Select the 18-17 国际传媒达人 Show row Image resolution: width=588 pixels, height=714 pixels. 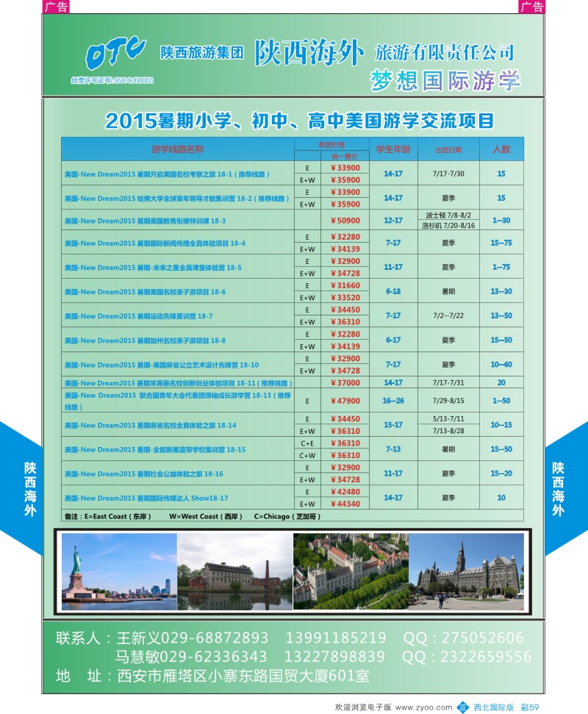tap(293, 498)
